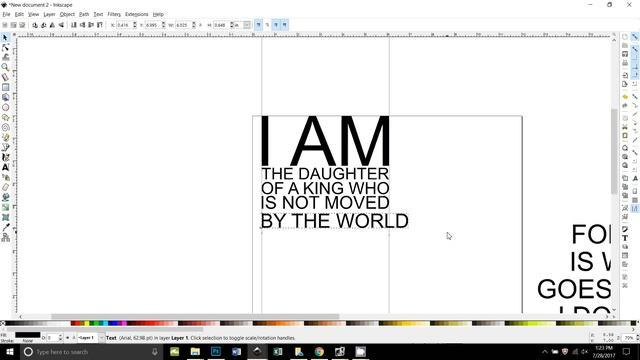Open Chrome from the taskbar
The height and width of the screenshot is (360, 640).
(x=319, y=352)
